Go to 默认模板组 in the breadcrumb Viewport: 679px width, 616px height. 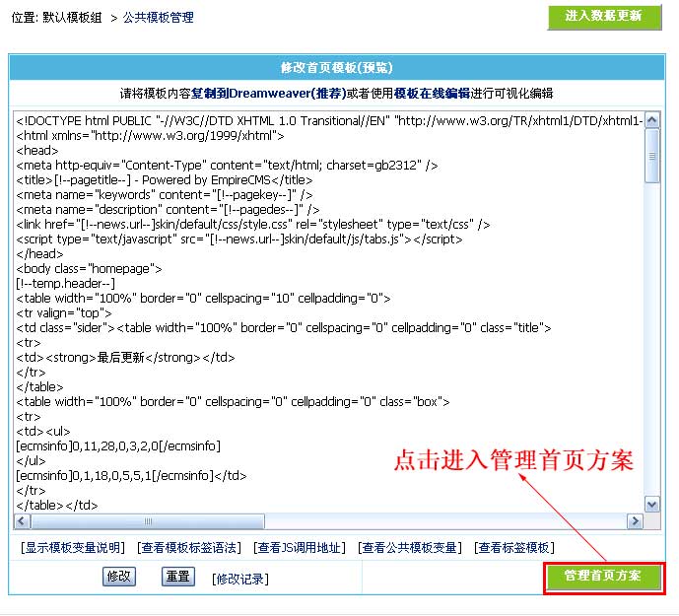click(75, 18)
